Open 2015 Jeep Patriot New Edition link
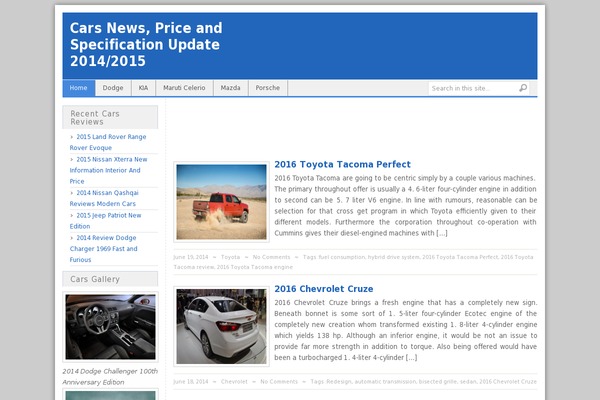 pyautogui.click(x=105, y=220)
